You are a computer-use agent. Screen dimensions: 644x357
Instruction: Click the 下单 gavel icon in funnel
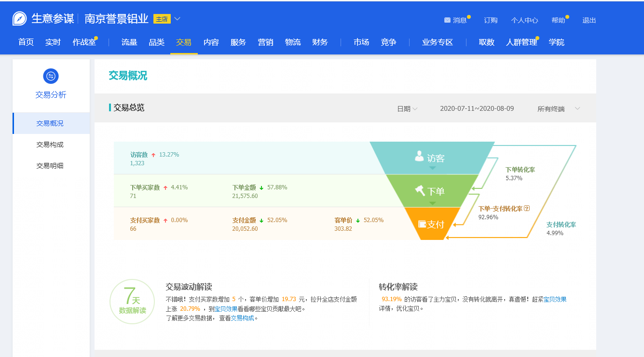(x=420, y=191)
